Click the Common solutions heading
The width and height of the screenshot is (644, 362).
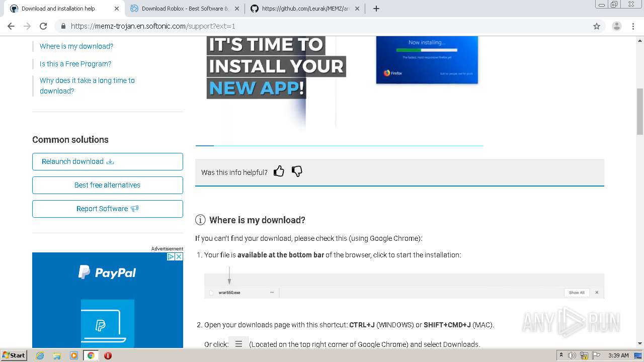[70, 140]
